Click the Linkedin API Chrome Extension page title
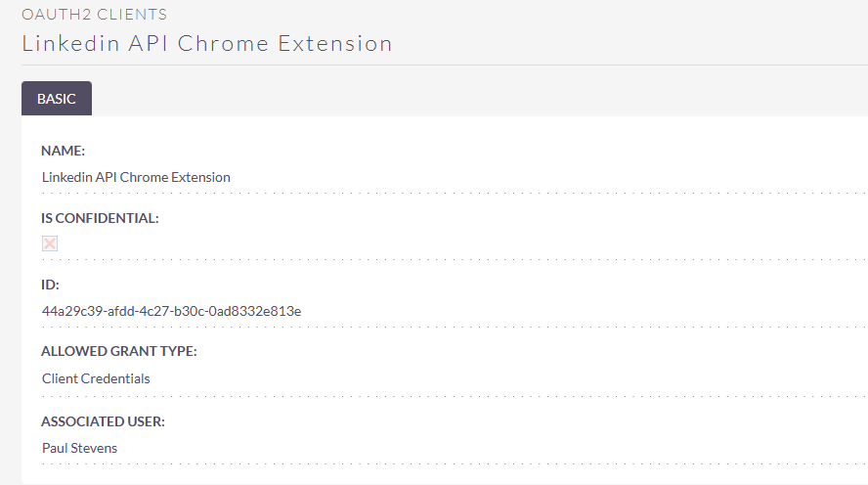 click(x=207, y=44)
